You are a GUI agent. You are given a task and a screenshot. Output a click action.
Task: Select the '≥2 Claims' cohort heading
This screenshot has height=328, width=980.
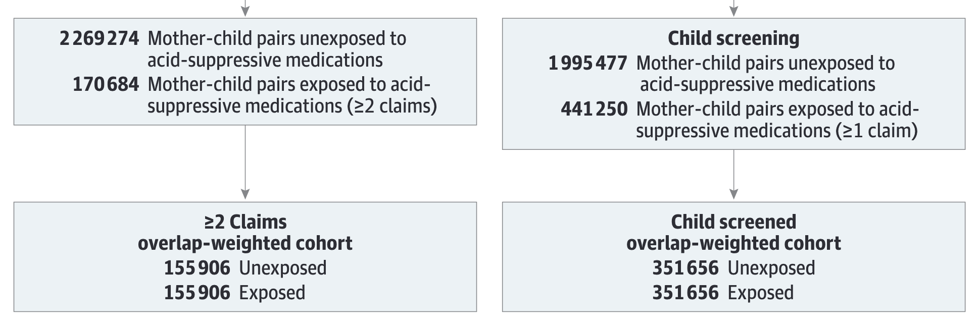click(x=246, y=222)
